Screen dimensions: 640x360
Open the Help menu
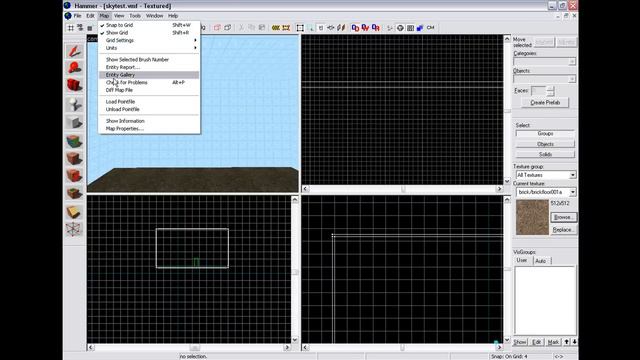tap(173, 16)
